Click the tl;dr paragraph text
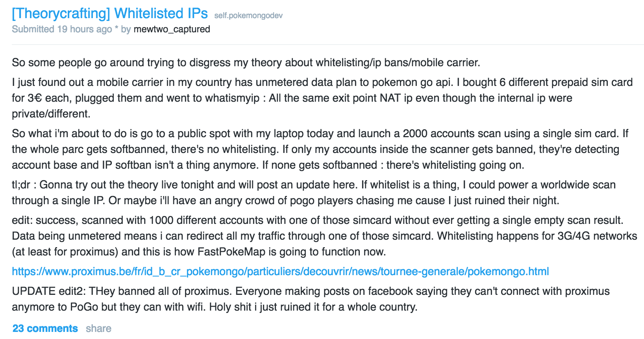 pyautogui.click(x=314, y=193)
